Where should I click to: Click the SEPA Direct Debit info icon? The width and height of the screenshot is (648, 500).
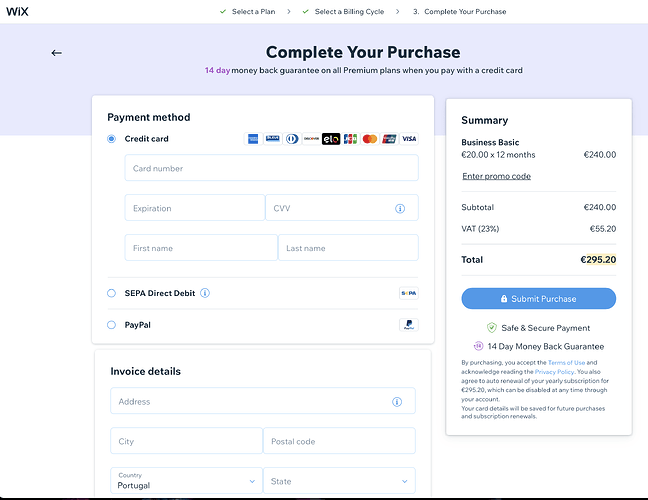tap(205, 293)
